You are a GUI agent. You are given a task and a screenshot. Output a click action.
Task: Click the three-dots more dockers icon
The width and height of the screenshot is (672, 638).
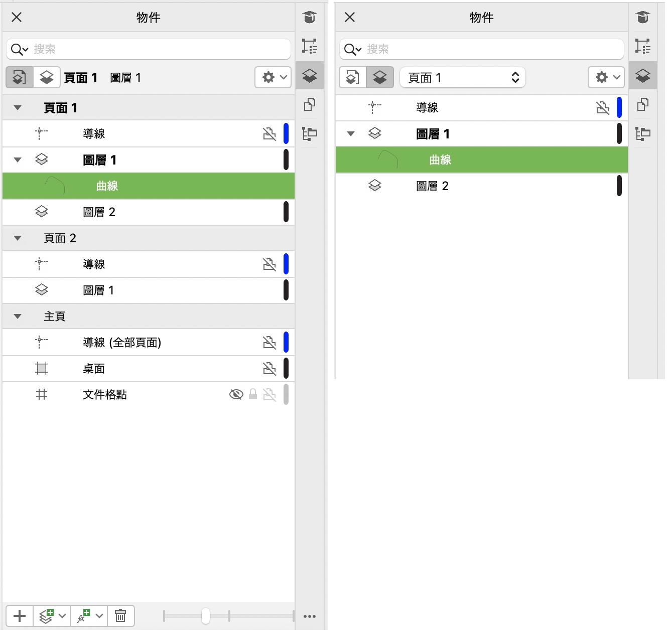(x=310, y=616)
